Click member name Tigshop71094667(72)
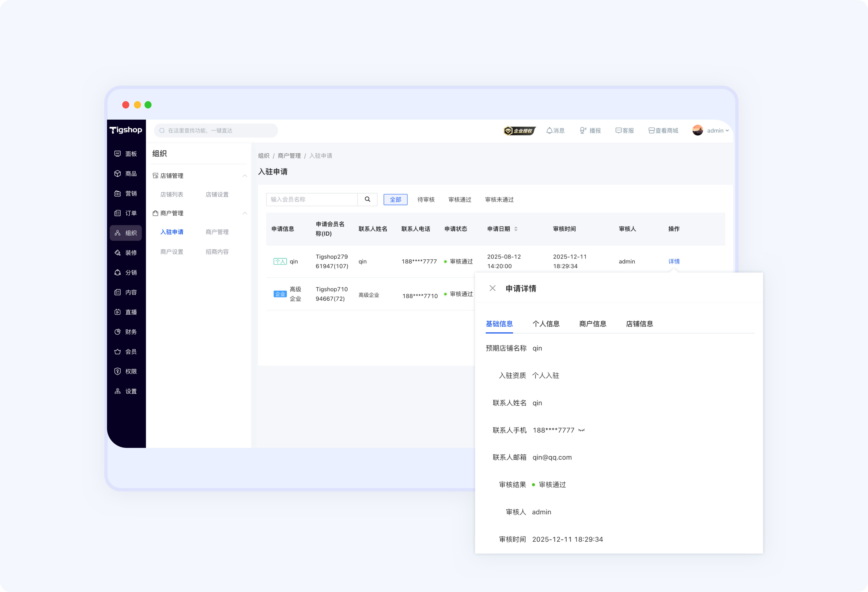Image resolution: width=868 pixels, height=592 pixels. tap(332, 294)
